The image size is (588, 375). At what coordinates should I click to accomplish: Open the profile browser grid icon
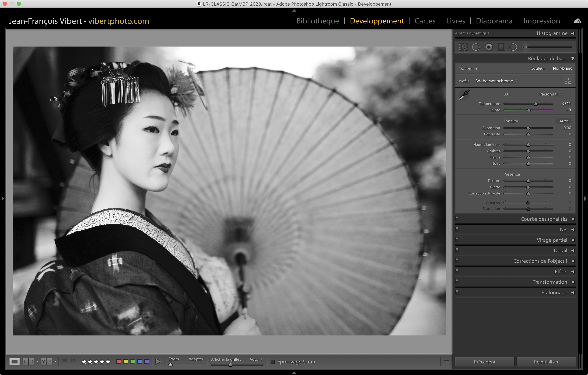coord(568,81)
